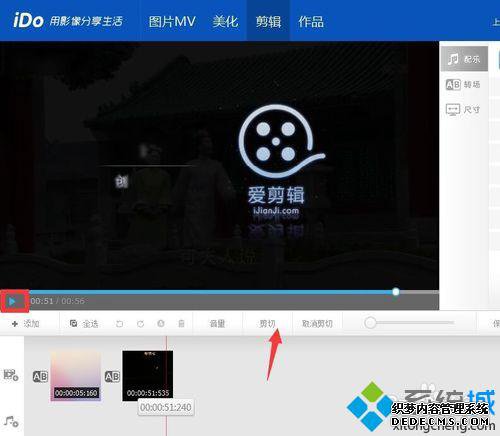This screenshot has width=500, height=436.
Task: Click the undo arrow in the toolbar
Action: pyautogui.click(x=119, y=323)
